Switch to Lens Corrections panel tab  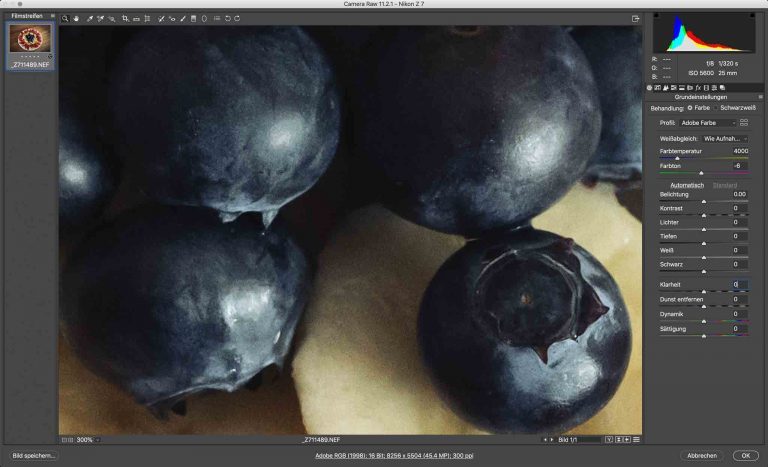(x=690, y=88)
